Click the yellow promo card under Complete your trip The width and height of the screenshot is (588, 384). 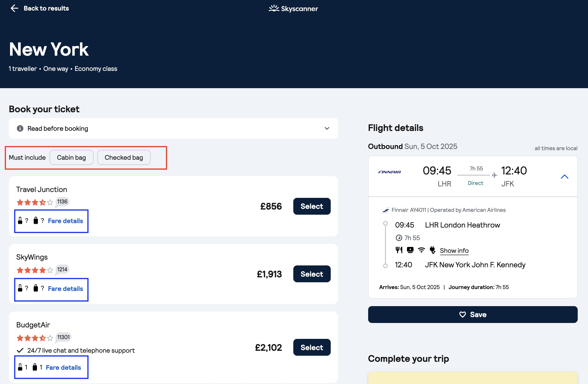point(473,378)
